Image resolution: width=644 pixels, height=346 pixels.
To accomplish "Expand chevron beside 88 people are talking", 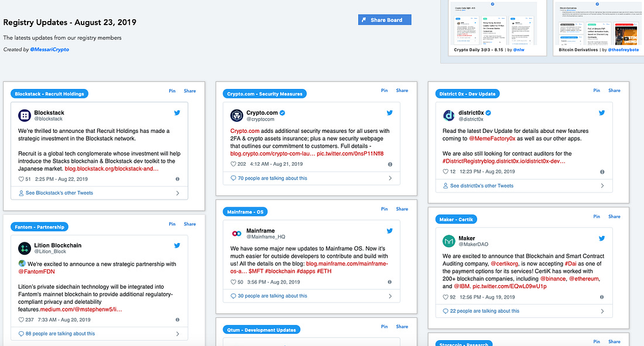I will [x=177, y=334].
